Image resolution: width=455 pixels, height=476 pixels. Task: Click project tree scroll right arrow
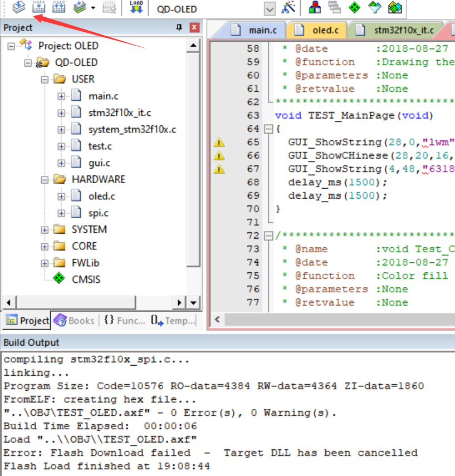coord(179,302)
